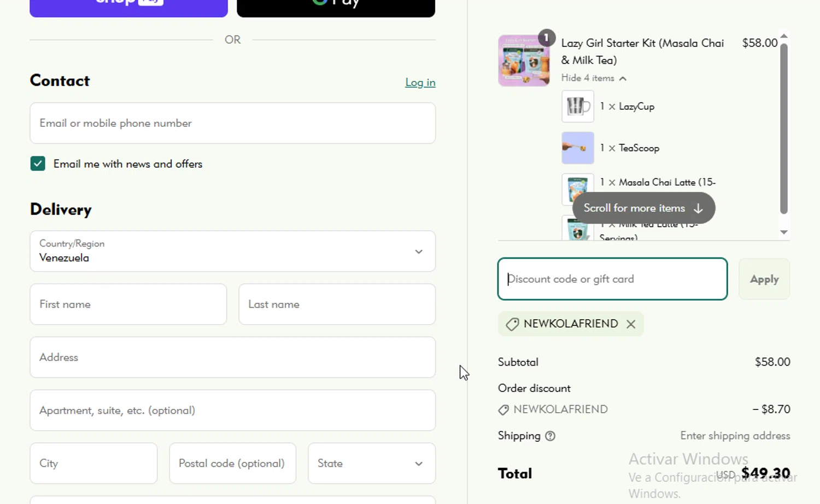Click the LazyCup product thumbnail
The image size is (820, 504).
(x=578, y=106)
